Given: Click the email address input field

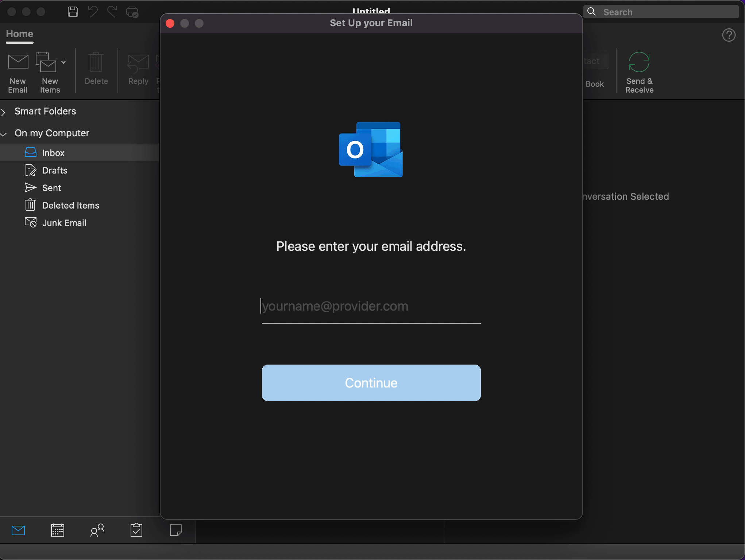Looking at the screenshot, I should coord(371,307).
